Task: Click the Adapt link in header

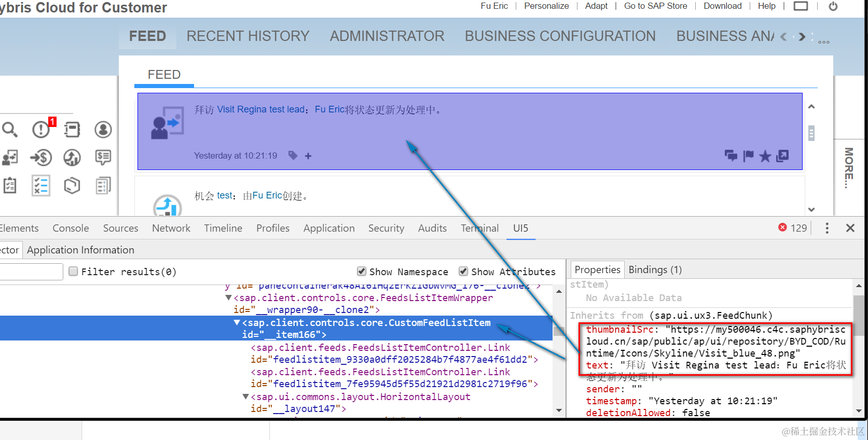Action: [596, 6]
